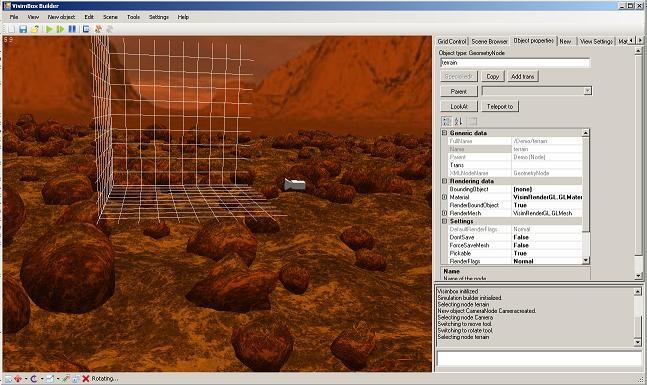Screen dimensions: 647x385
Task: Collapse the Generic data category
Action: pos(445,133)
